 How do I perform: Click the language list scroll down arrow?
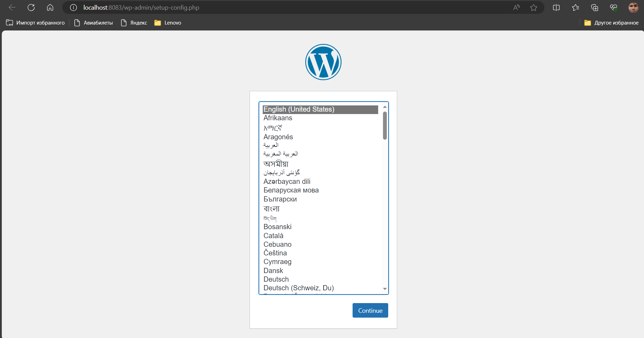[385, 289]
